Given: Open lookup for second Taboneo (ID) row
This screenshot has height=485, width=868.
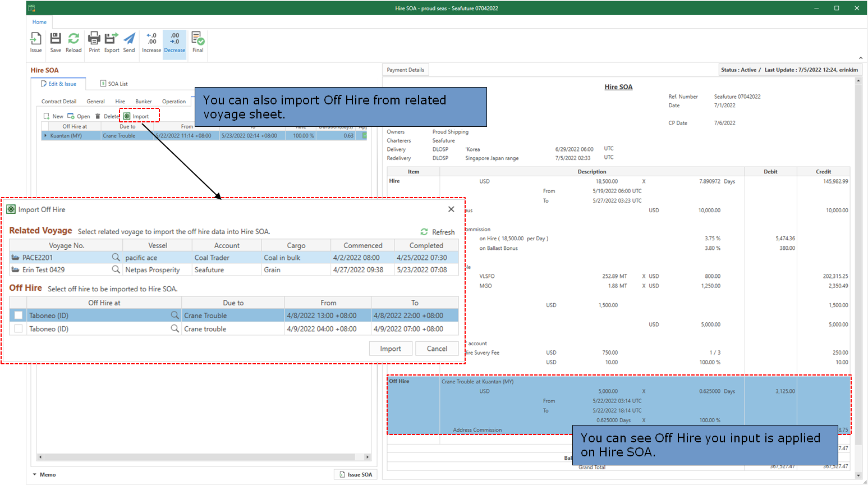Looking at the screenshot, I should 175,328.
